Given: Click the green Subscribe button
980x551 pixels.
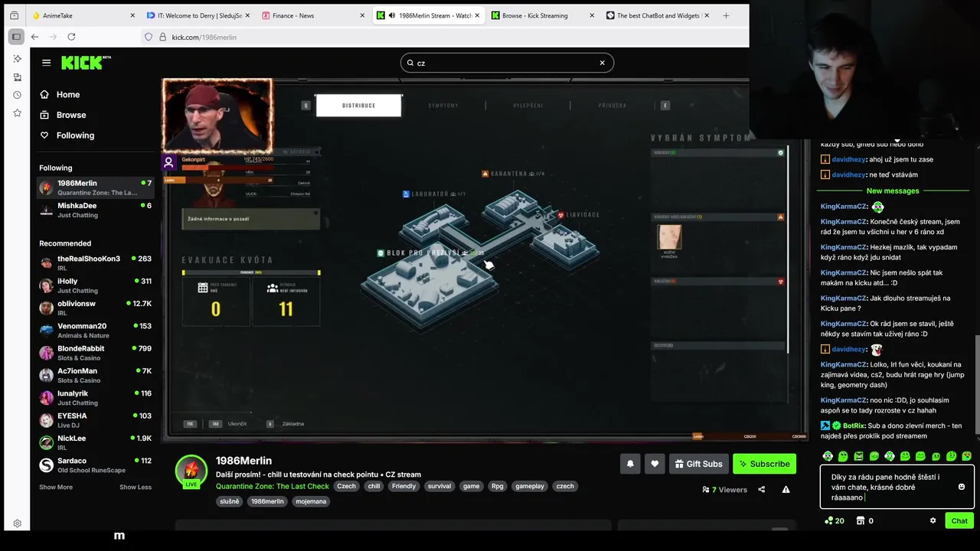Looking at the screenshot, I should [x=764, y=464].
